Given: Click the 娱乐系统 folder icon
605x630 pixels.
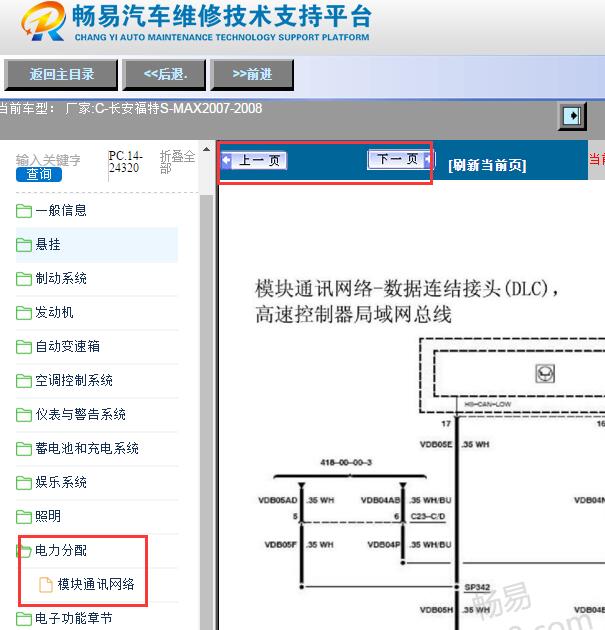Looking at the screenshot, I should (x=24, y=483).
